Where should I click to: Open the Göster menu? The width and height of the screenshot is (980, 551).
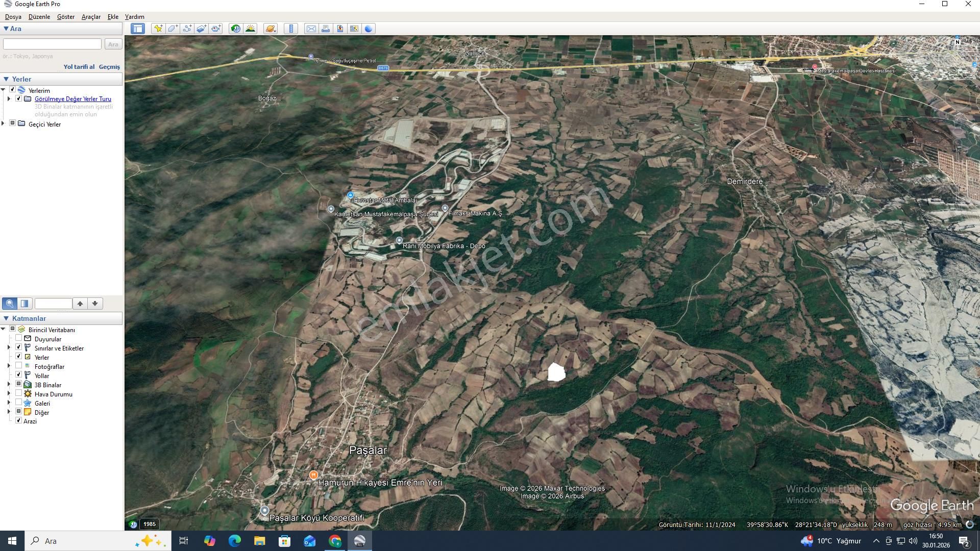(x=66, y=17)
